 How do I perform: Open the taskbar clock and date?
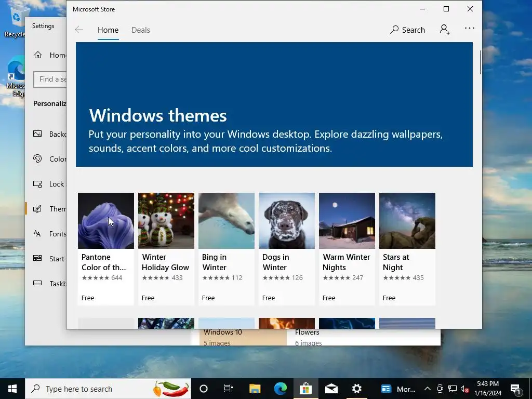click(x=487, y=389)
